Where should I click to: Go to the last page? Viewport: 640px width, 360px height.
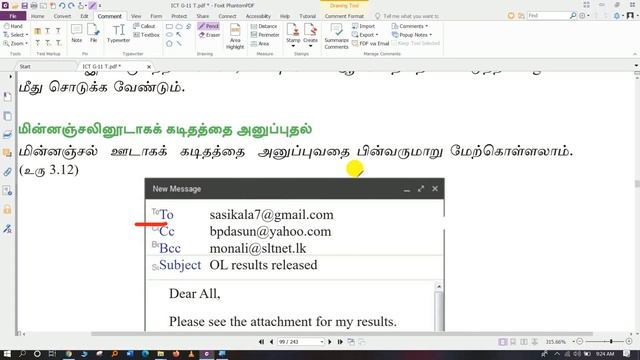pos(340,342)
